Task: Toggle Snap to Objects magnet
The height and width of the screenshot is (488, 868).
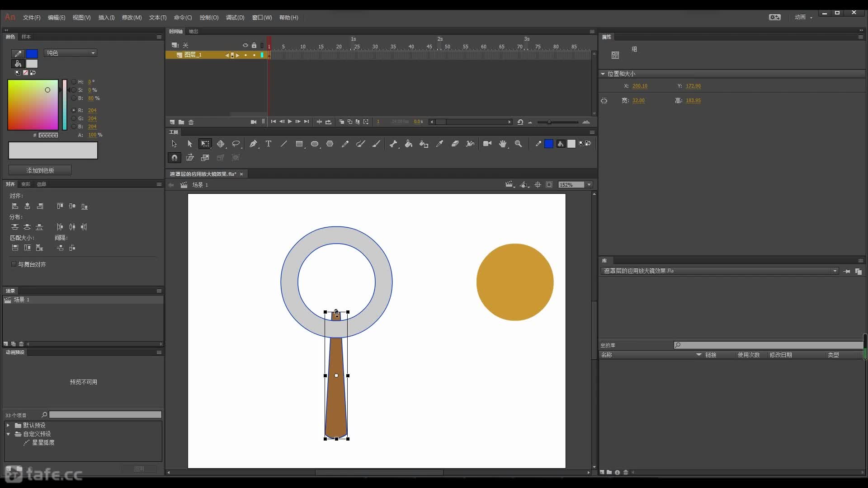Action: (x=174, y=158)
